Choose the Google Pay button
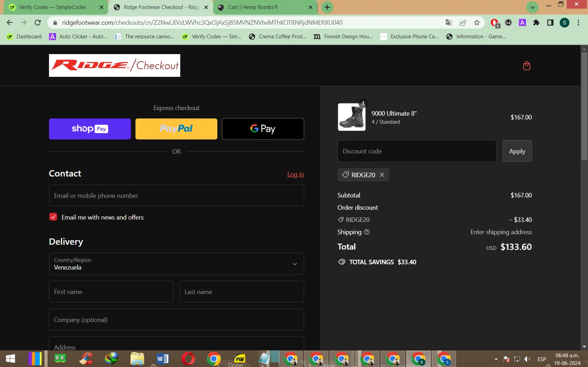 (x=263, y=129)
